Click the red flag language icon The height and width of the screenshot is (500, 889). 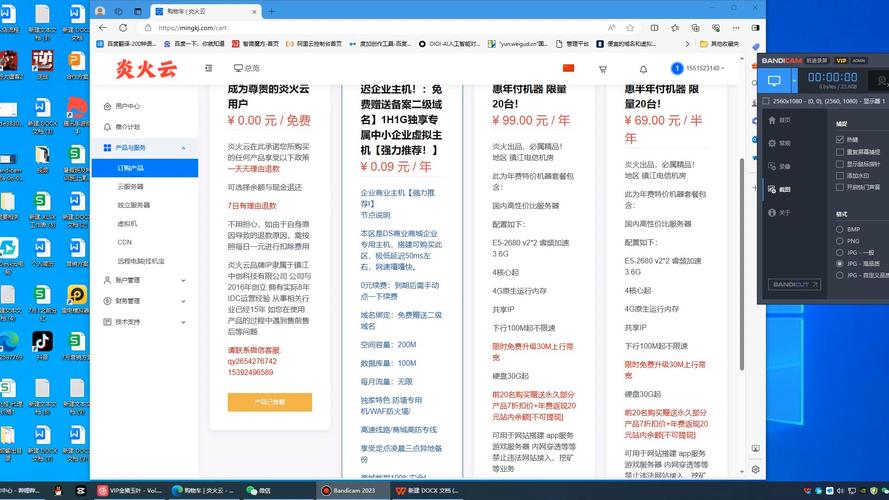[568, 68]
